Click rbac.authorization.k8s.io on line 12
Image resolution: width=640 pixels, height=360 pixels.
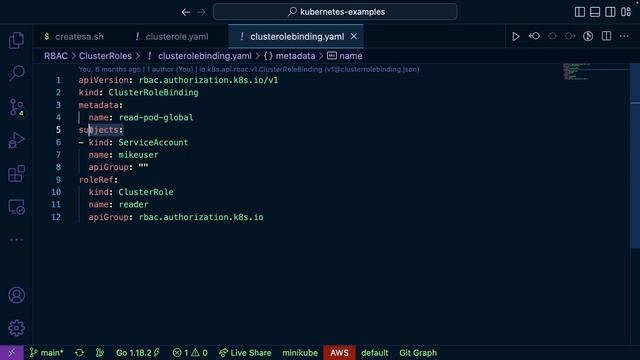coord(201,217)
